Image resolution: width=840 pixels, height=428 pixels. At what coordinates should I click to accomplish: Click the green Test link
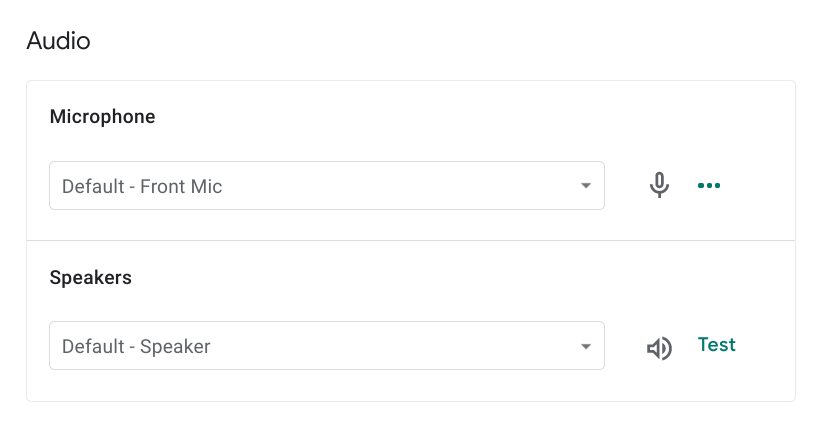pos(716,345)
